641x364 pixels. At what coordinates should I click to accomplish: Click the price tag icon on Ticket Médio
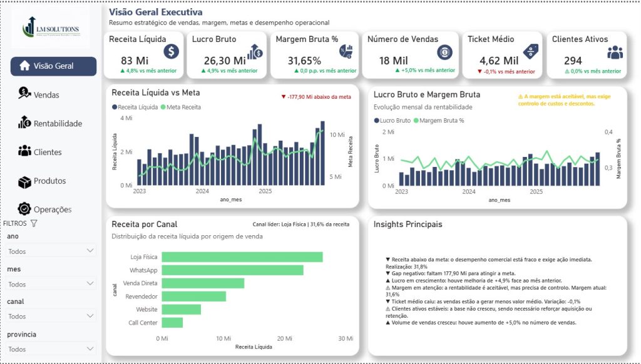click(x=531, y=51)
